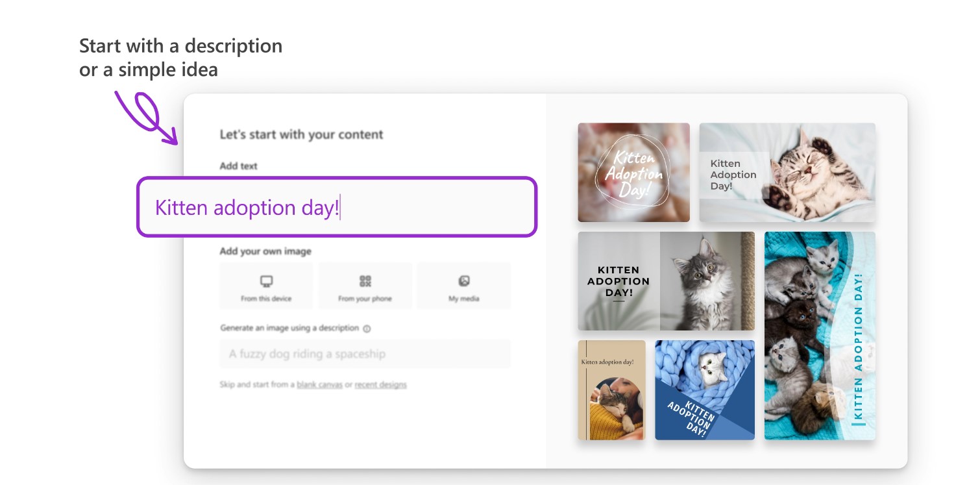Click the My media picture icon
This screenshot has width=980, height=485.
tap(463, 281)
